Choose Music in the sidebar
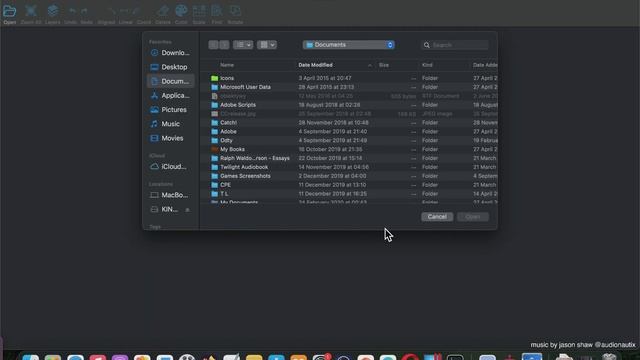 click(x=170, y=124)
